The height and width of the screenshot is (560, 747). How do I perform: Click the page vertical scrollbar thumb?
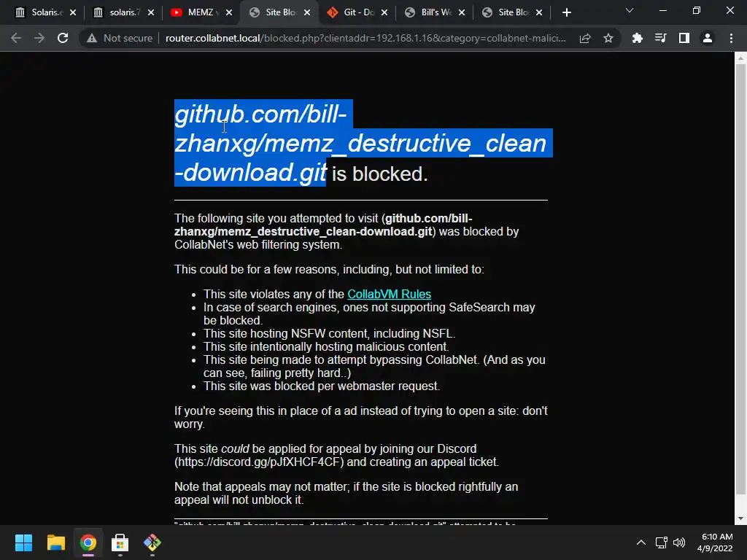coord(740,279)
